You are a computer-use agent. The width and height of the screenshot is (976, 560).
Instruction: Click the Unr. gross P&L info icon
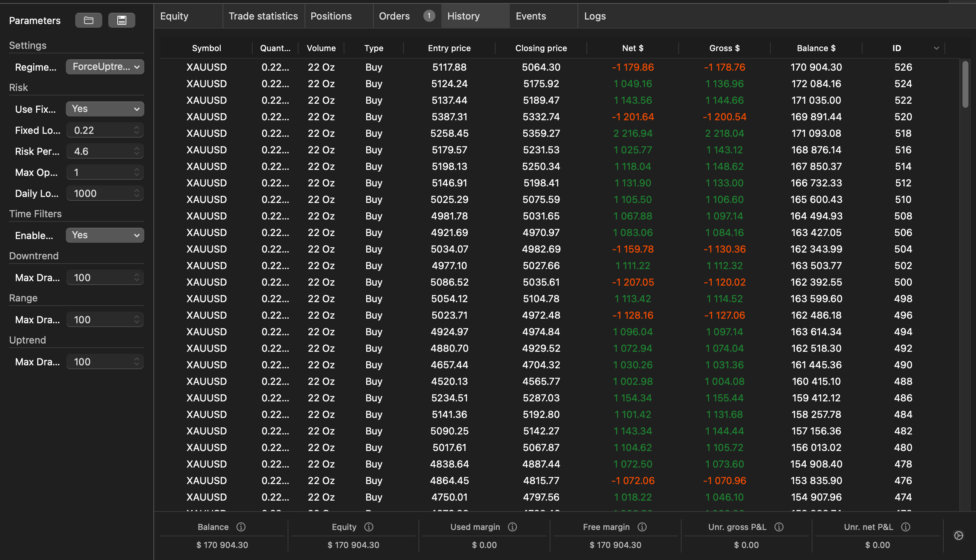point(779,527)
